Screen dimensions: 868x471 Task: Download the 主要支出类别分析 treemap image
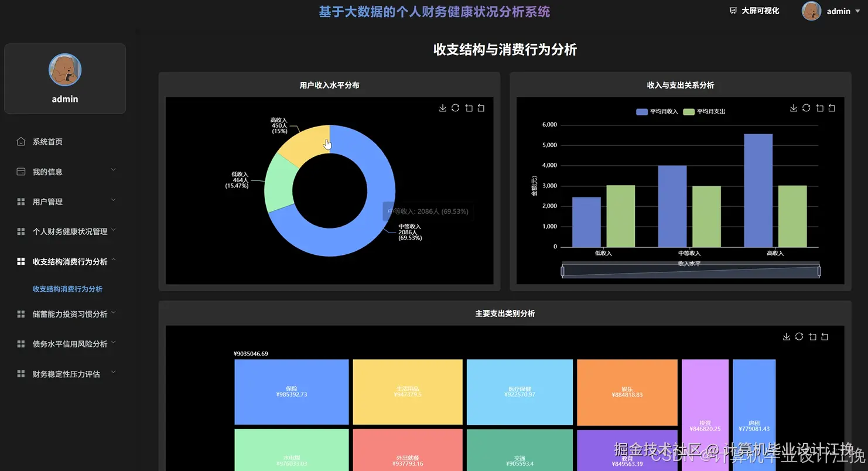click(787, 336)
